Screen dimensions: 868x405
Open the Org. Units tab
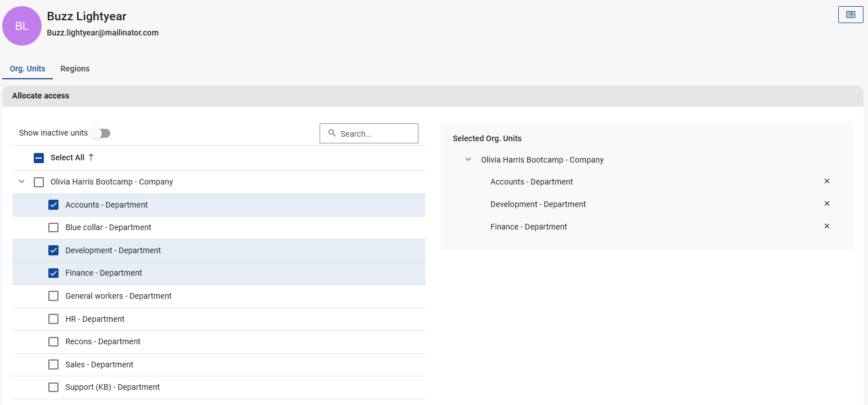[28, 69]
